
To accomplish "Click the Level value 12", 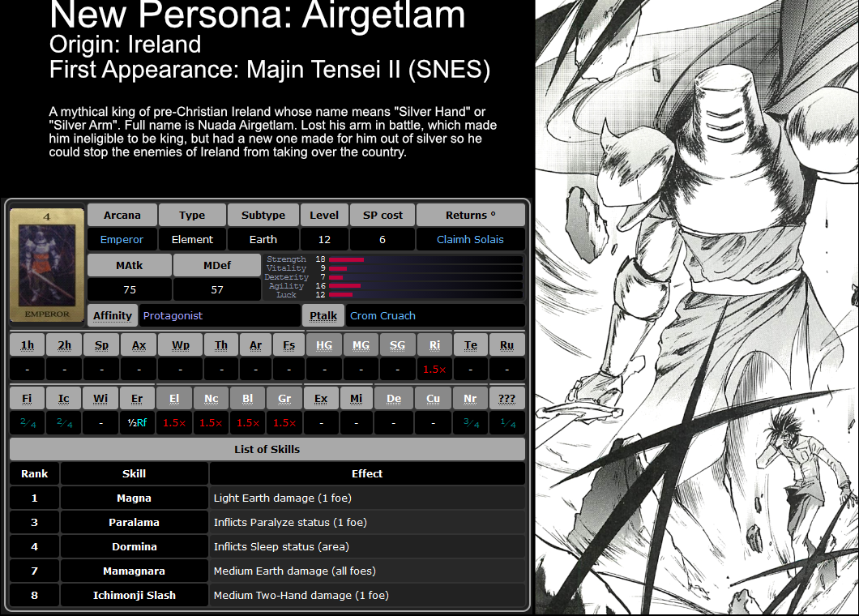I will 324,239.
